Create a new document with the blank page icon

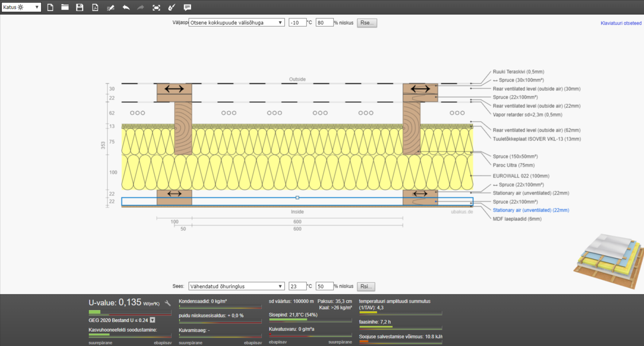[50, 7]
